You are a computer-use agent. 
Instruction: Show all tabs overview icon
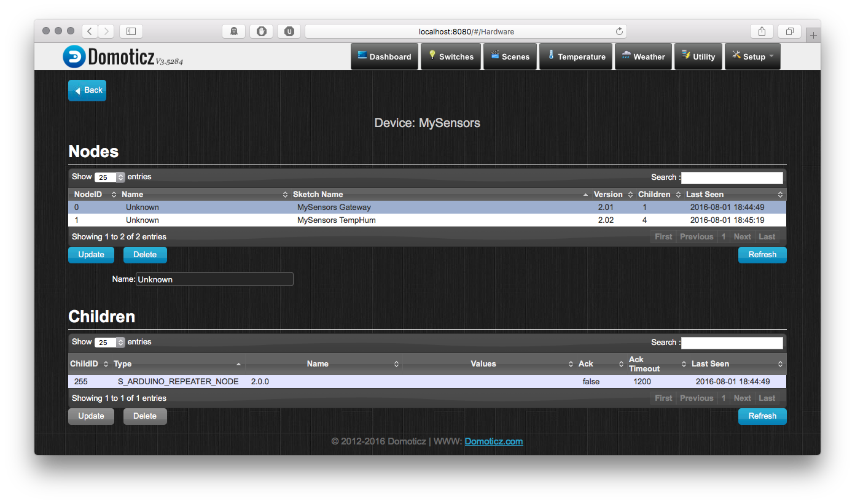pos(790,31)
